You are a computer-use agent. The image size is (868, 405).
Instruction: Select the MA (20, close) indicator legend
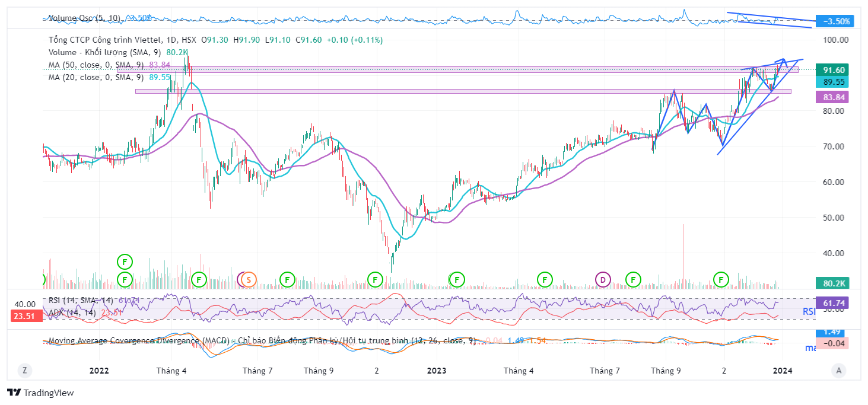coord(96,77)
